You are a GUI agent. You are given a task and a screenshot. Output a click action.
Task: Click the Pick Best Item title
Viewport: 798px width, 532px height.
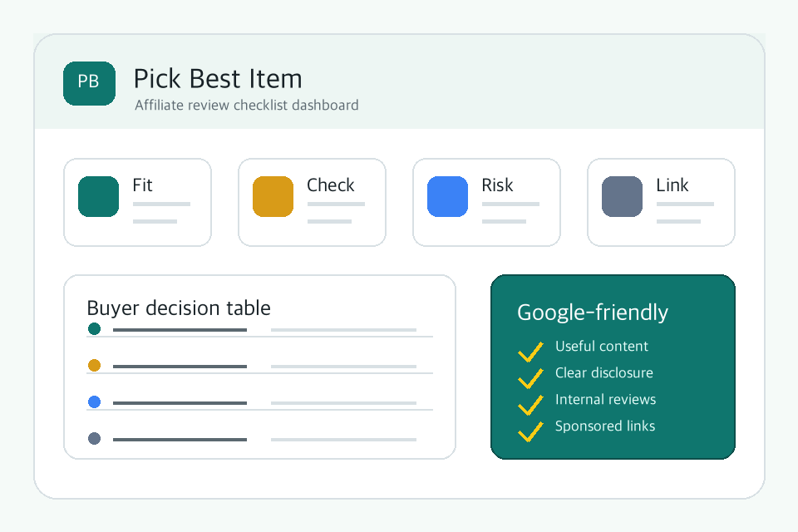click(x=218, y=79)
